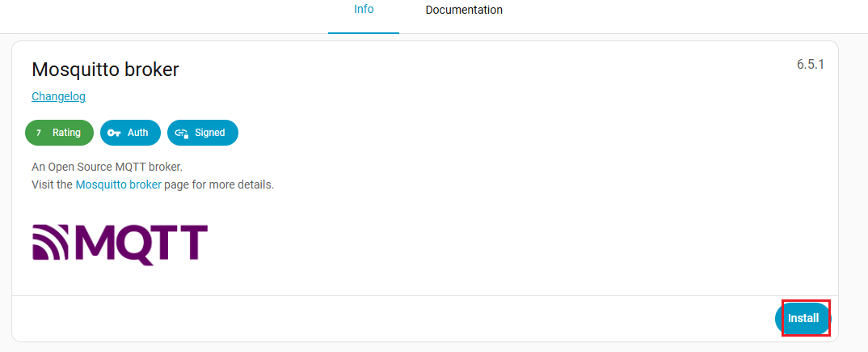The image size is (868, 352).
Task: Click the Auth chip with key icon
Action: point(130,133)
